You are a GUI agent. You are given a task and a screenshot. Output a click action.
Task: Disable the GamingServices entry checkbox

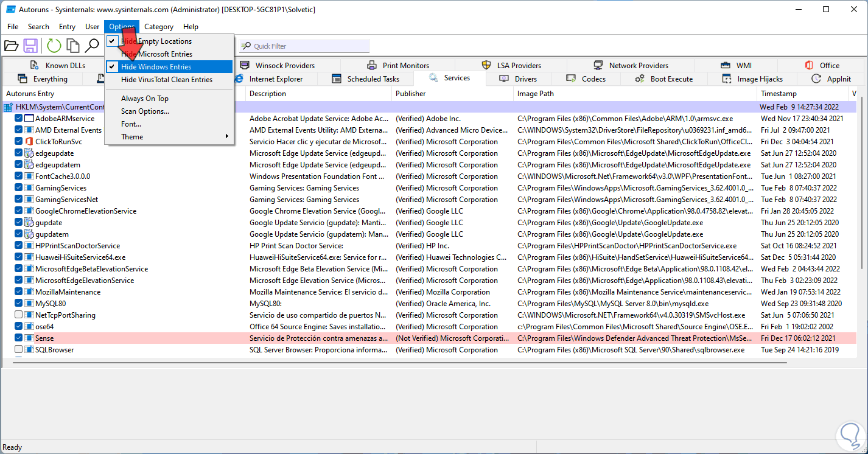coord(18,188)
